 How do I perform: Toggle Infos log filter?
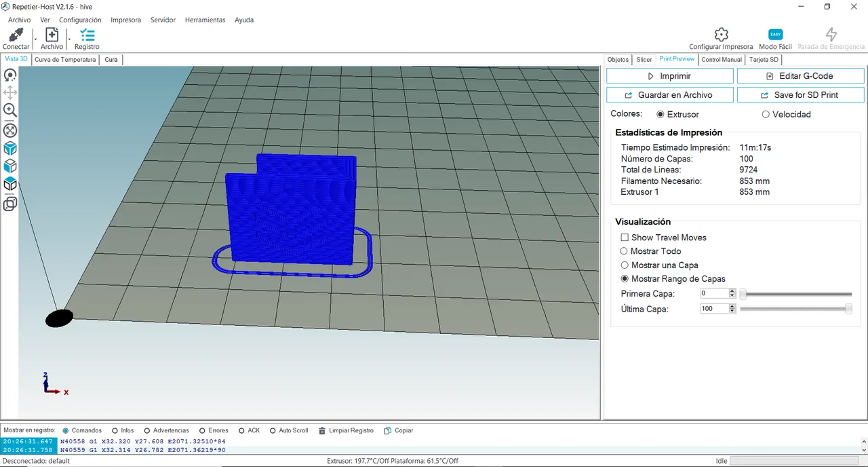pyautogui.click(x=115, y=430)
